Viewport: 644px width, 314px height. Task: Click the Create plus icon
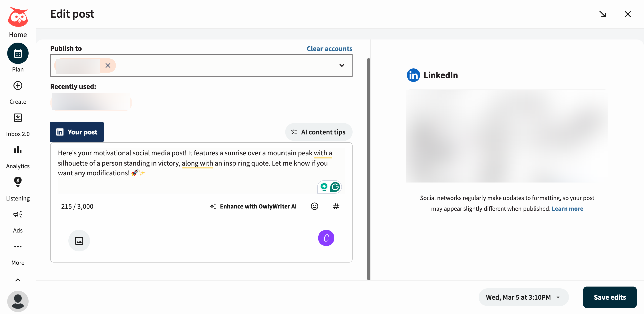tap(18, 86)
